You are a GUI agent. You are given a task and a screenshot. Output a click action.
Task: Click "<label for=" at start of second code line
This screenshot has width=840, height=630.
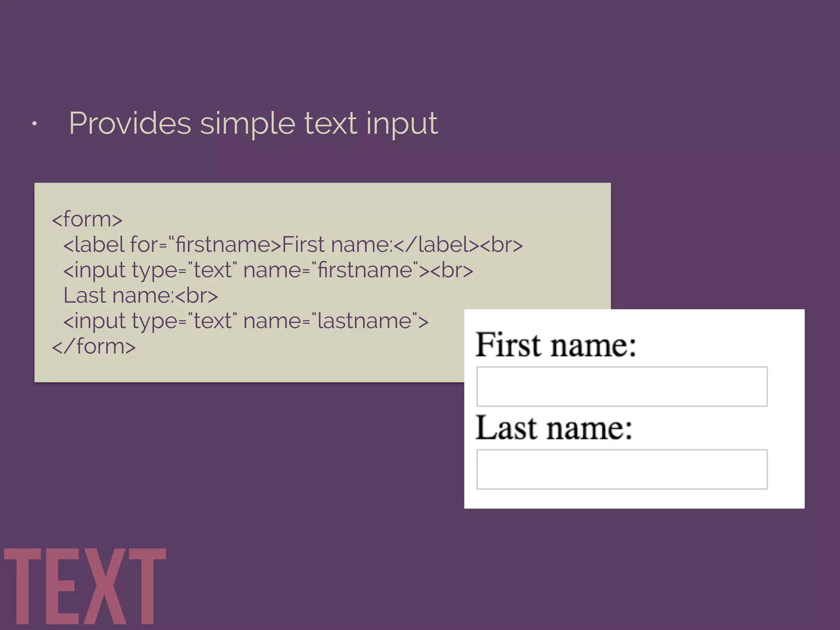[116, 245]
